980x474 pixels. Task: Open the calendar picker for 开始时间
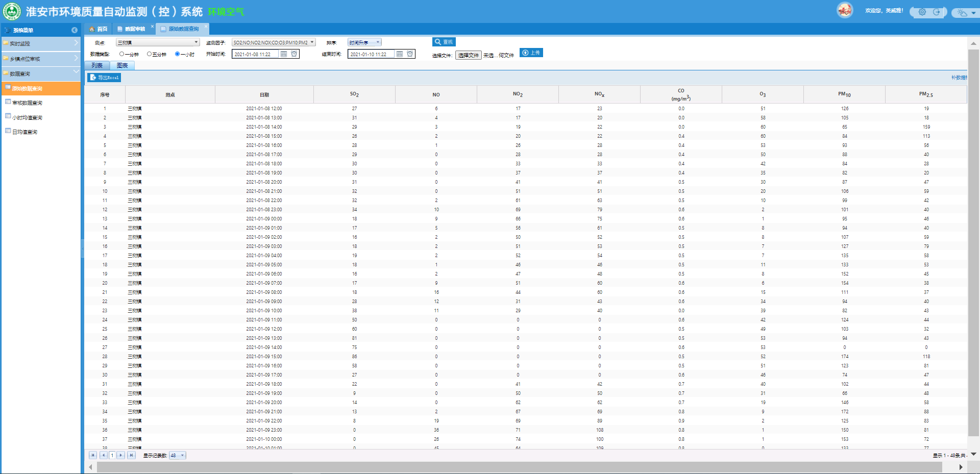click(284, 54)
